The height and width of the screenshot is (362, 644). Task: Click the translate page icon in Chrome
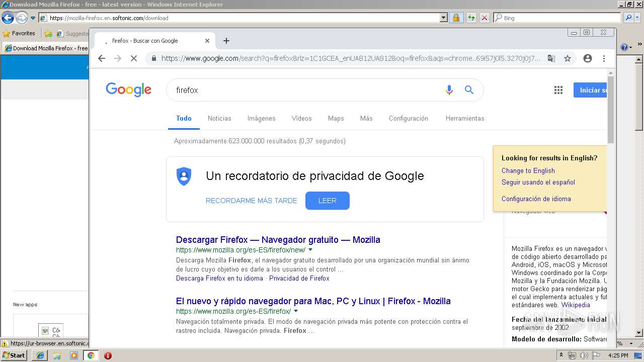(x=551, y=58)
